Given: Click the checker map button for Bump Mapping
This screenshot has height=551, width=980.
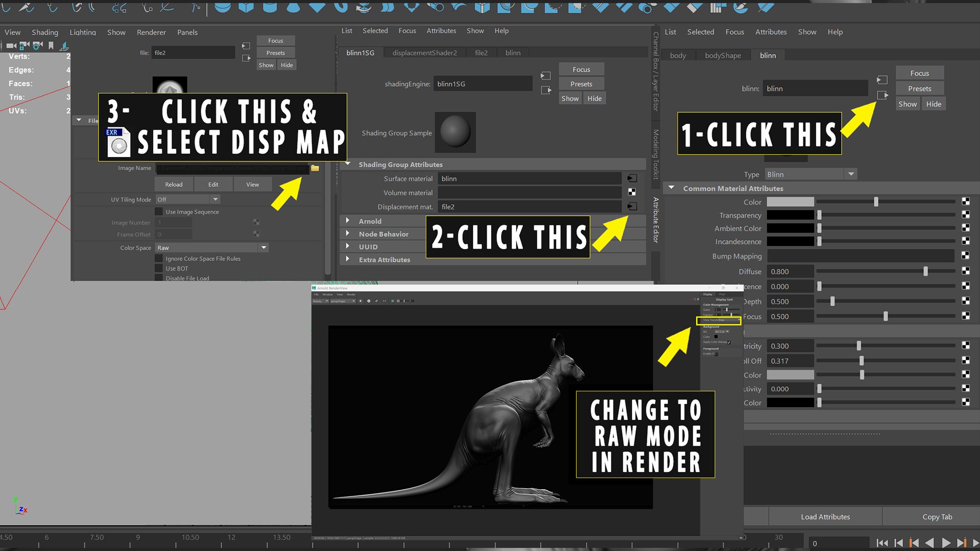Looking at the screenshot, I should 966,256.
